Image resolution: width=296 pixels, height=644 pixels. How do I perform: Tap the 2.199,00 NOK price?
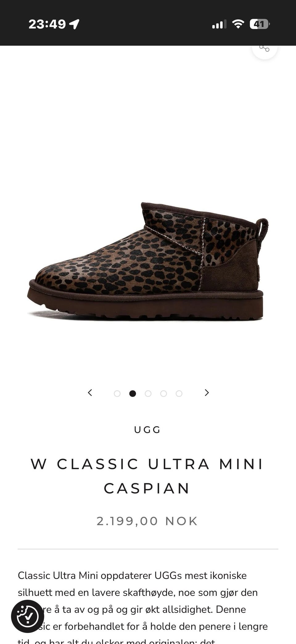[x=147, y=521]
